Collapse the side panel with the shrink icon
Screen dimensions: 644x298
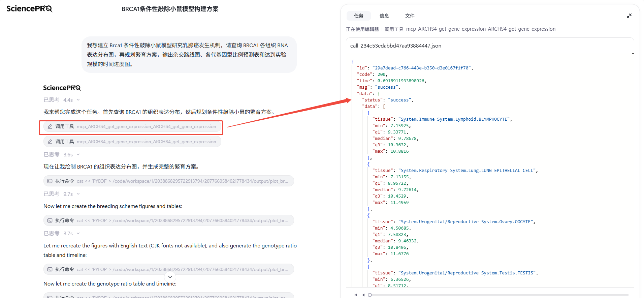tap(629, 16)
